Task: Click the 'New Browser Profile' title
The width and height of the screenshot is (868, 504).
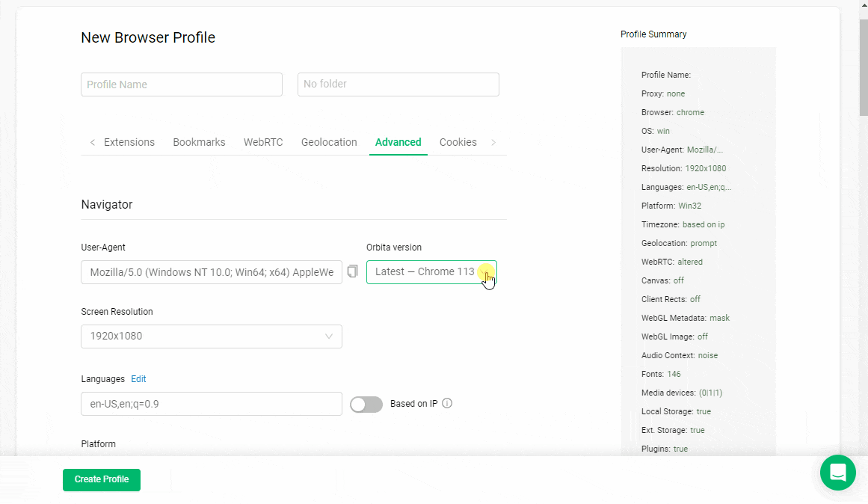Action: point(148,37)
